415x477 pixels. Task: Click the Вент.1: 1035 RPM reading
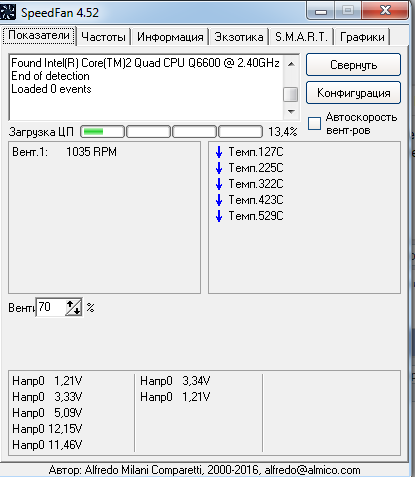click(64, 152)
